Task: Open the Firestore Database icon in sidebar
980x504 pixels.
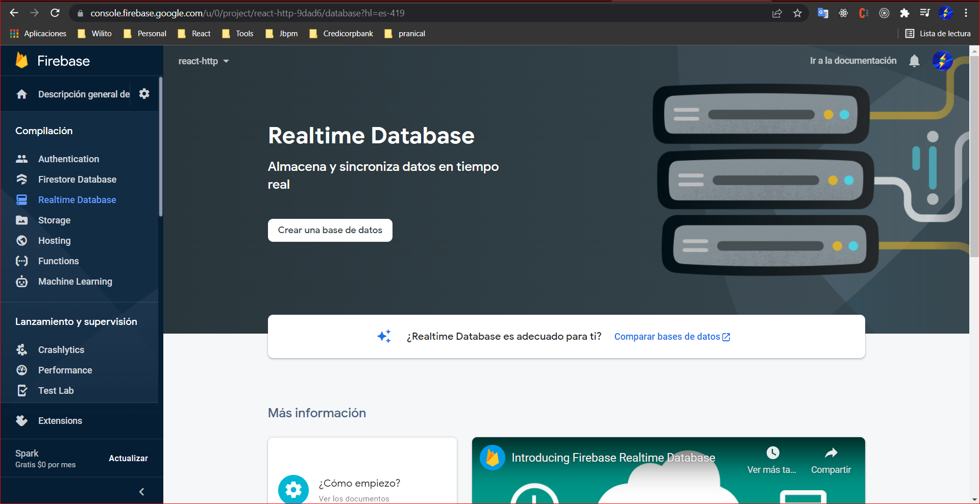Action: tap(22, 180)
